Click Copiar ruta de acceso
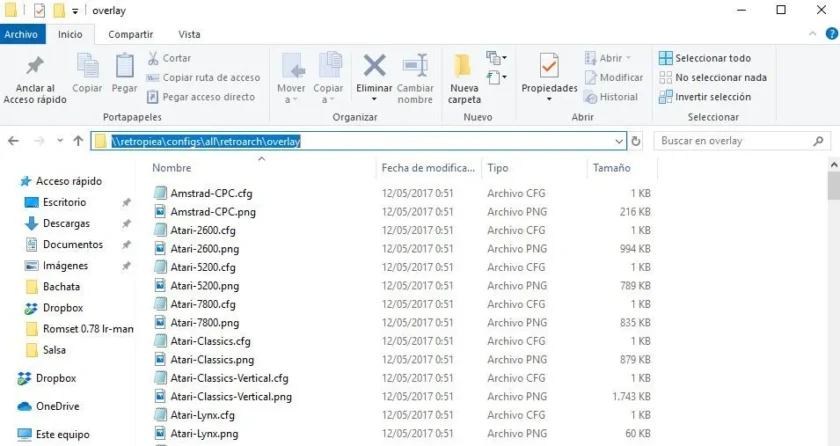The width and height of the screenshot is (840, 446). 204,78
